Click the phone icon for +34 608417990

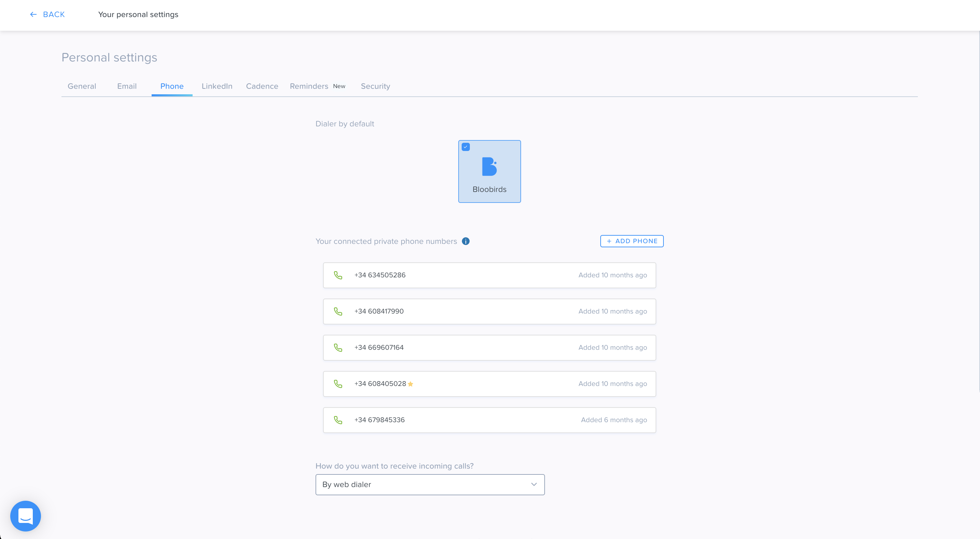tap(338, 312)
